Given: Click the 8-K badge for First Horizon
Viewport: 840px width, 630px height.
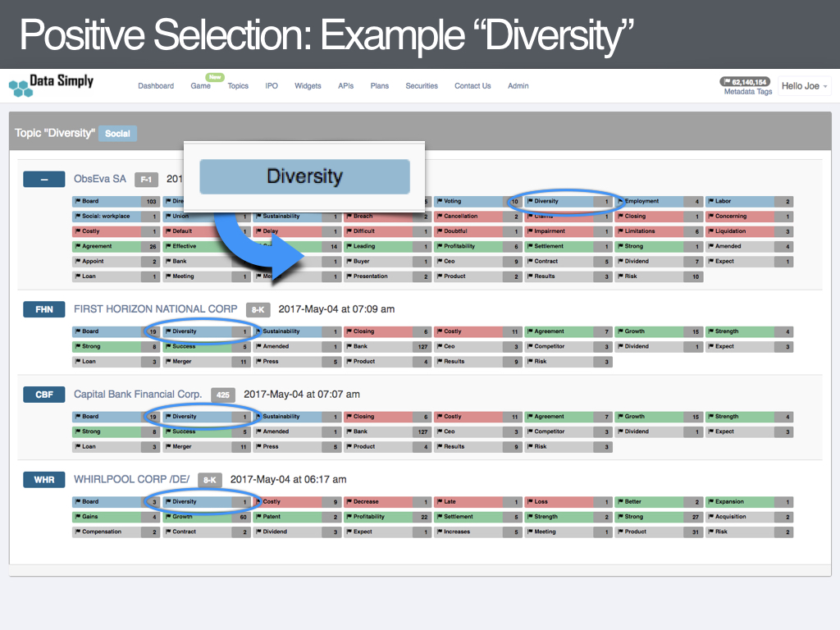Looking at the screenshot, I should (x=258, y=309).
